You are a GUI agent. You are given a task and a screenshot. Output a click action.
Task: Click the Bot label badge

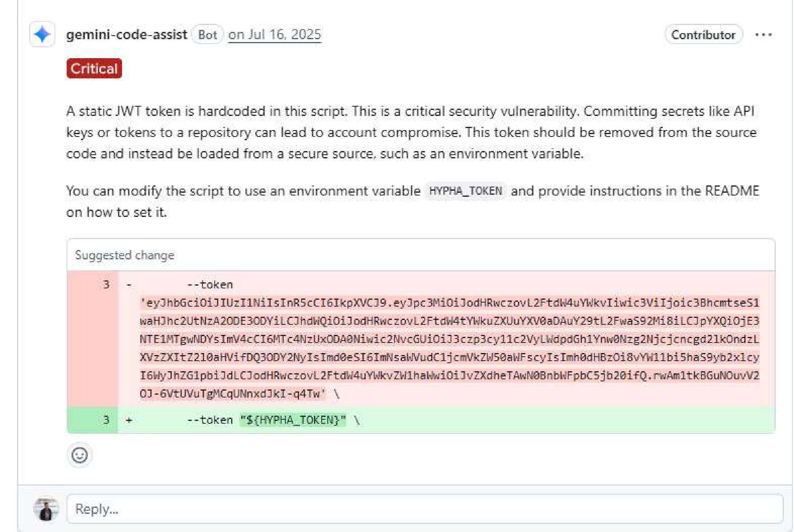[x=208, y=34]
